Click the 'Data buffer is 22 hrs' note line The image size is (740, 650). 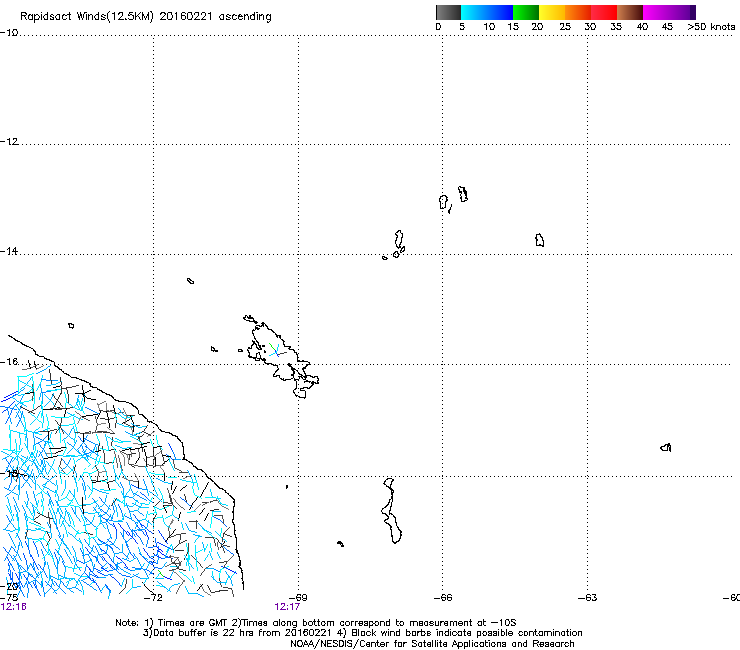pos(362,633)
